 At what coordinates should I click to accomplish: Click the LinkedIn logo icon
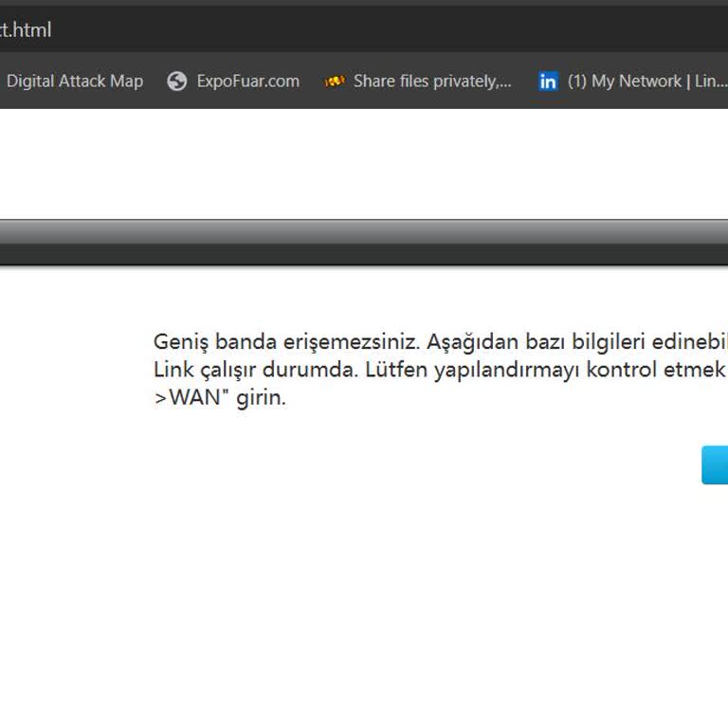pyautogui.click(x=548, y=82)
